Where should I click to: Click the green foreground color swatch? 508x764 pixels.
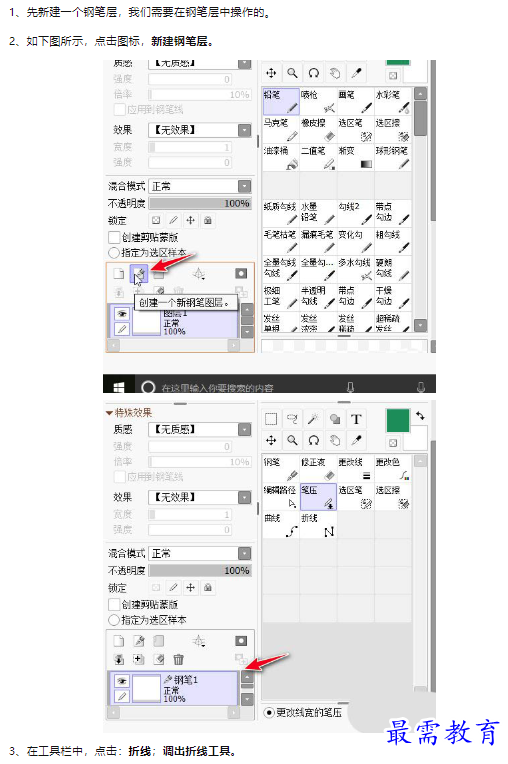coord(397,420)
